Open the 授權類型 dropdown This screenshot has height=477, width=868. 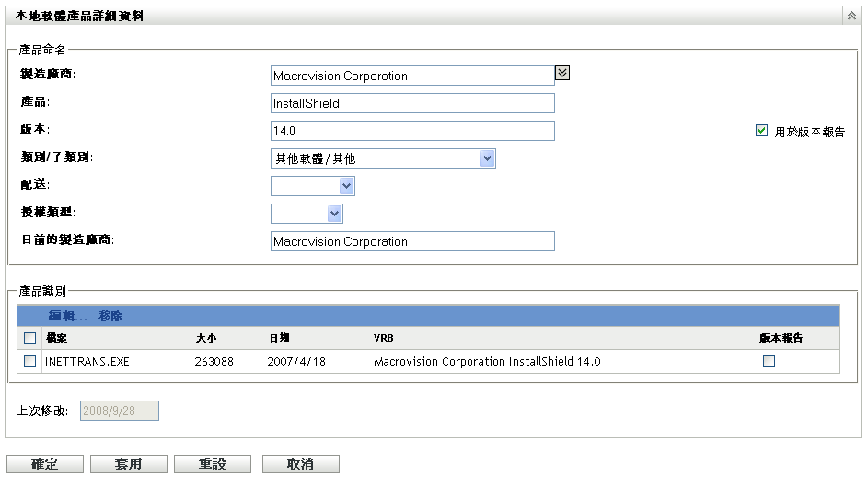point(307,214)
